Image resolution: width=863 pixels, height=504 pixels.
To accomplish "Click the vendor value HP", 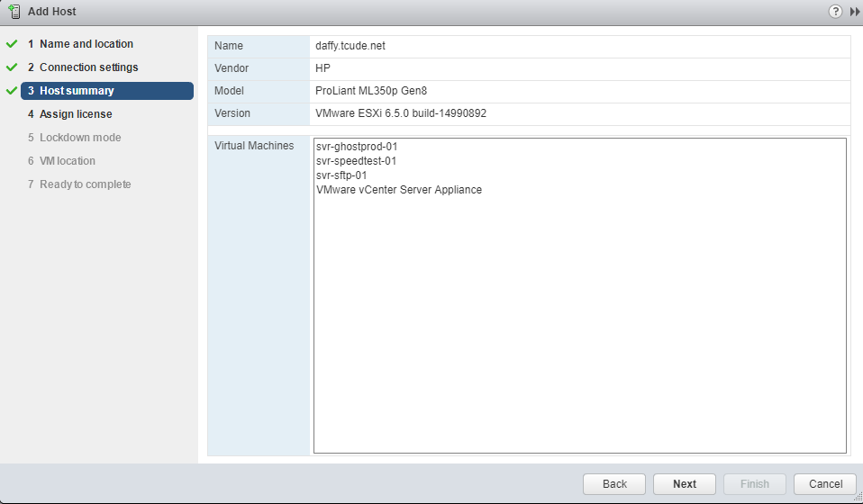I will click(x=322, y=68).
